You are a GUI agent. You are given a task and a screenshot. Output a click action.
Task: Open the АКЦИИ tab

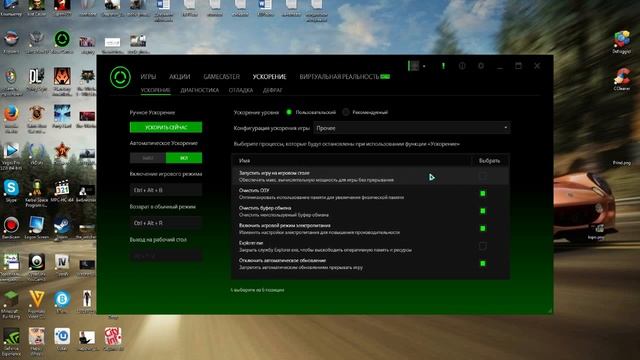180,77
